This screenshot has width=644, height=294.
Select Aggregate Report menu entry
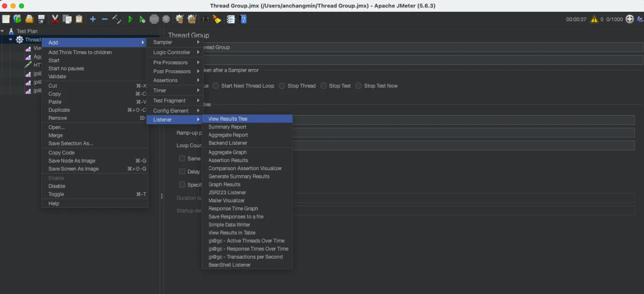point(247,135)
